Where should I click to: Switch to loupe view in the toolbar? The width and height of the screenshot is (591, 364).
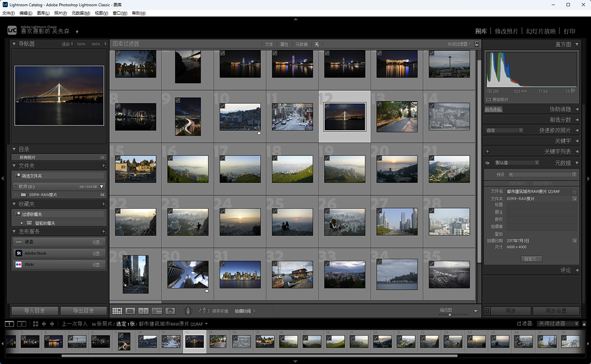pos(131,311)
